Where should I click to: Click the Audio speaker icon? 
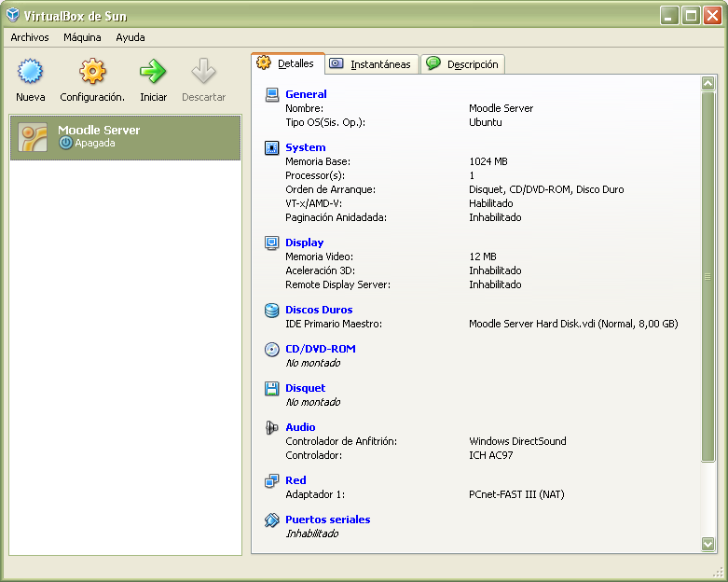[x=271, y=427]
